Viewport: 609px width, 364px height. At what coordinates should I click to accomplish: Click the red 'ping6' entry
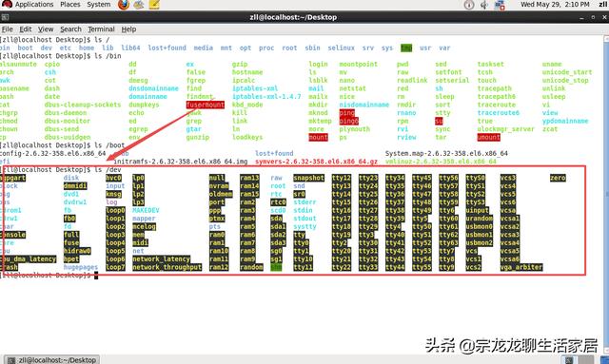tap(349, 121)
